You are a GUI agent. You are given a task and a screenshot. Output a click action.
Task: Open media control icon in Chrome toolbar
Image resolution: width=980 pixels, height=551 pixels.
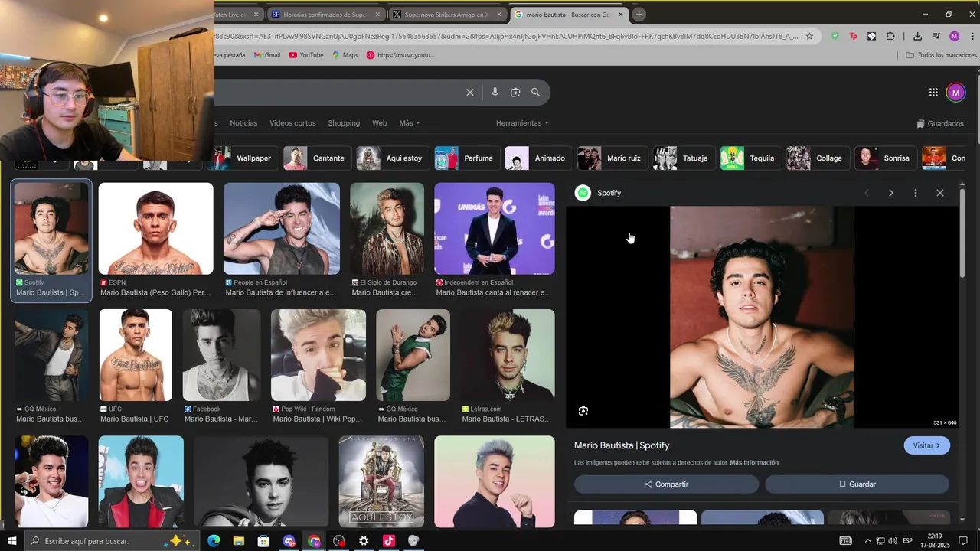tap(936, 36)
